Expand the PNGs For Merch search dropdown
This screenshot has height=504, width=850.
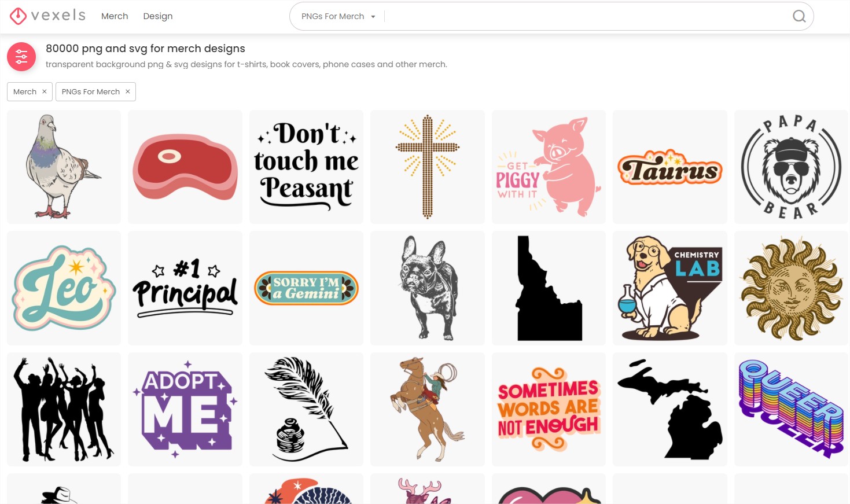point(338,16)
